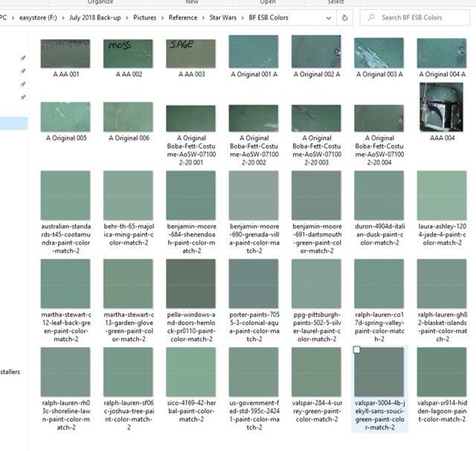This screenshot has width=476, height=451.
Task: Select ralph-lauren spring-valley swatch
Action: click(x=379, y=284)
